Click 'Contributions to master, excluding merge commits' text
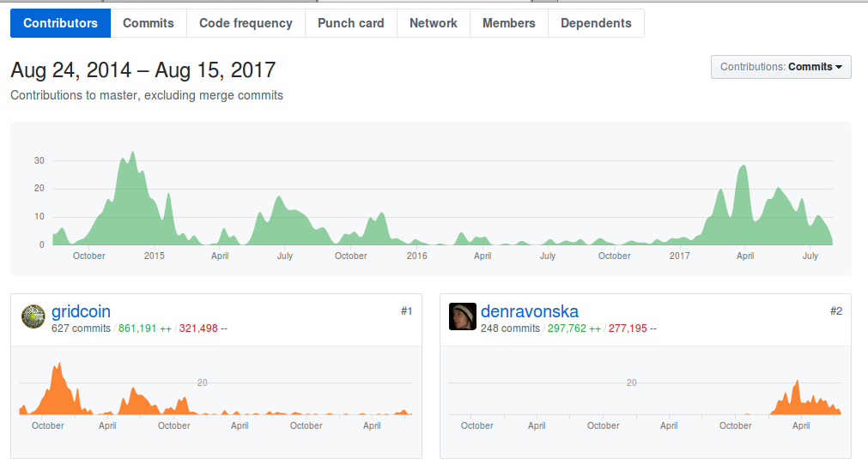 pyautogui.click(x=147, y=95)
